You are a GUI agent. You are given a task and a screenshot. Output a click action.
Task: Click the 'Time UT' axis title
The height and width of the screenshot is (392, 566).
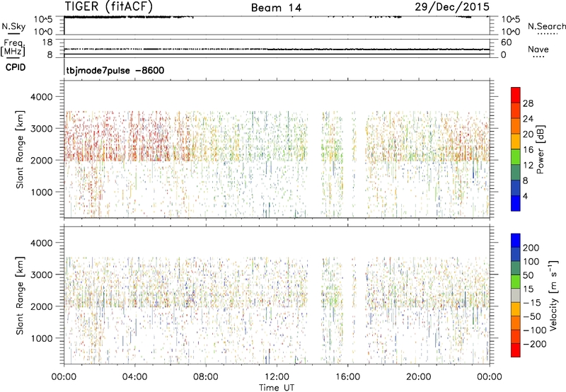277,388
